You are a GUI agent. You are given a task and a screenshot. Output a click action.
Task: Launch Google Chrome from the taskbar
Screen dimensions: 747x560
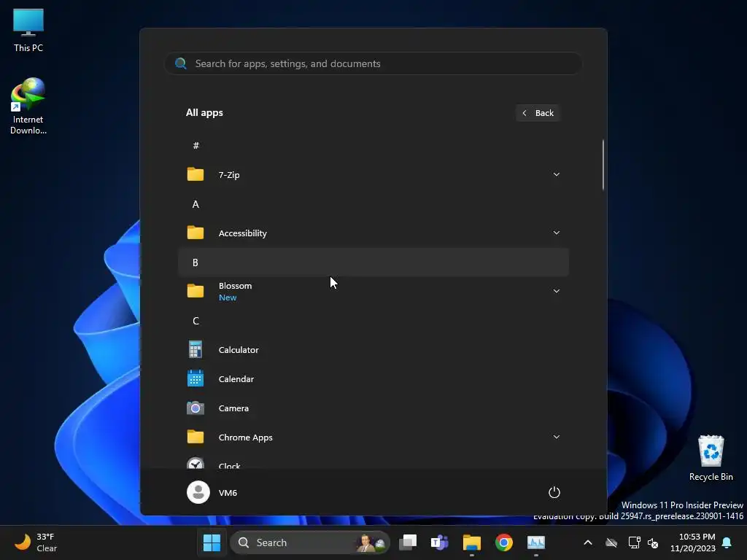[x=503, y=542]
